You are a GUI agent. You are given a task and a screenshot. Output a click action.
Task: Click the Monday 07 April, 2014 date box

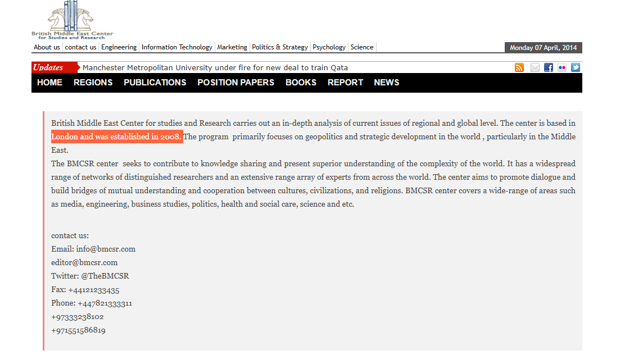544,48
